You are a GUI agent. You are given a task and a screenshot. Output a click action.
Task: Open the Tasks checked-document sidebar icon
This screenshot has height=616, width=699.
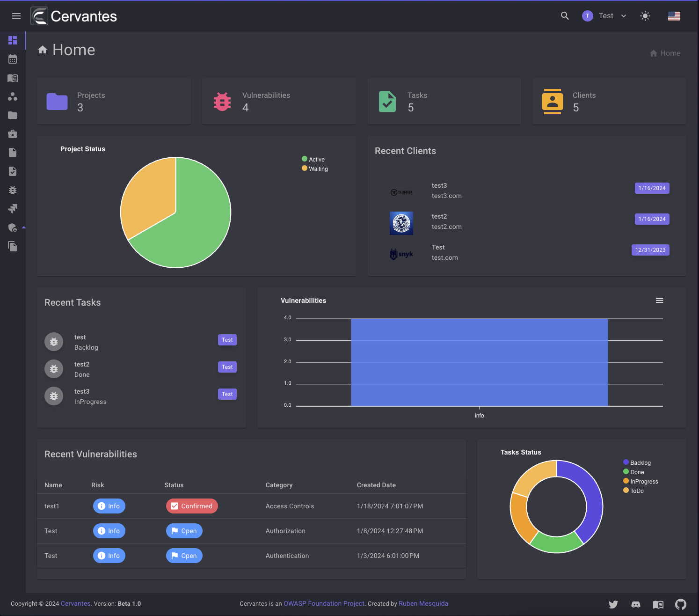click(x=13, y=171)
